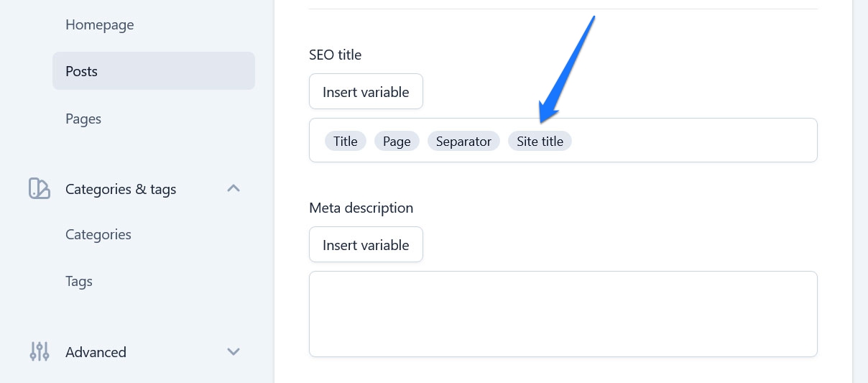Collapse the Categories & tags section chevron
Image resolution: width=868 pixels, height=383 pixels.
[234, 189]
